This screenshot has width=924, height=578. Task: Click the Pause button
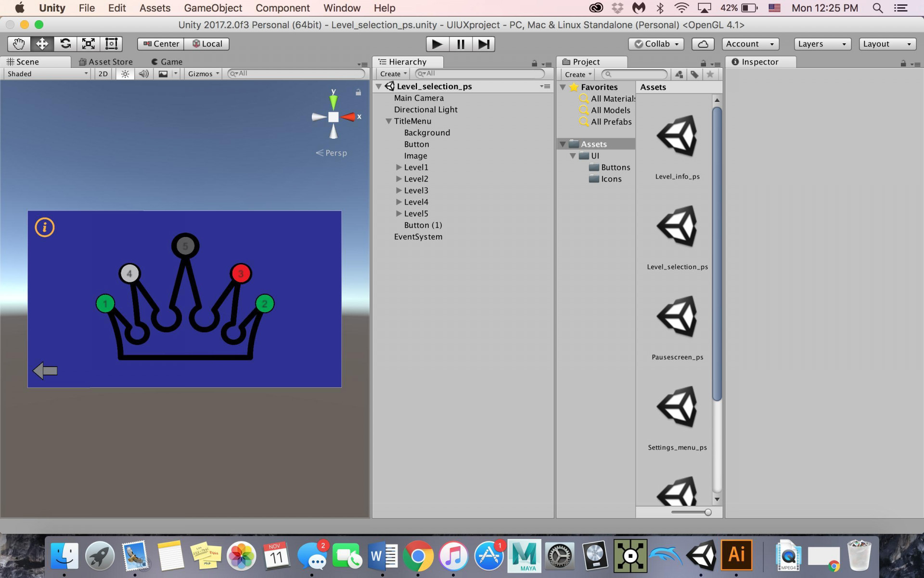tap(461, 44)
